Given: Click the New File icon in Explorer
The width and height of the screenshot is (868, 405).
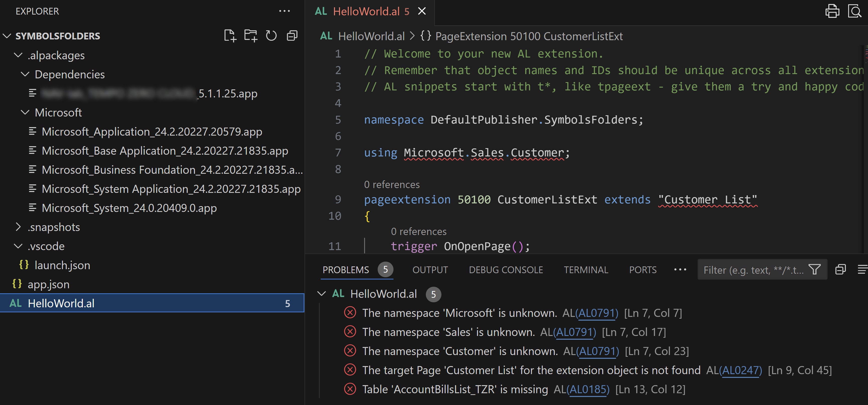Looking at the screenshot, I should 230,36.
